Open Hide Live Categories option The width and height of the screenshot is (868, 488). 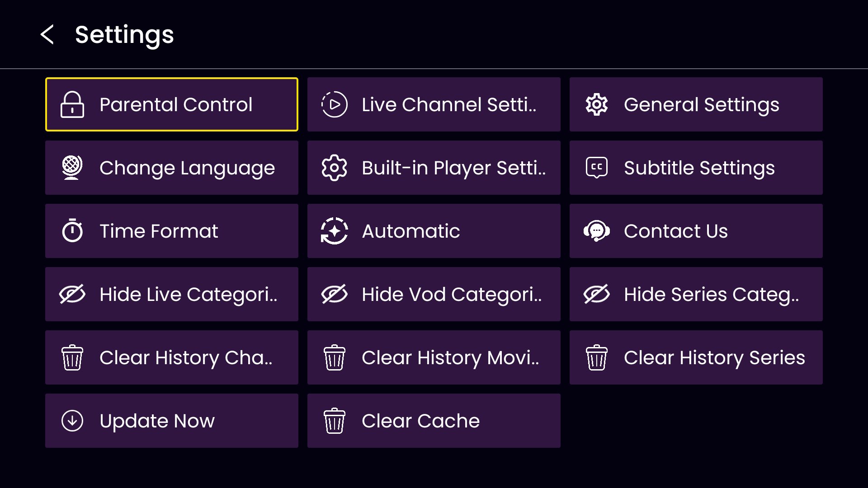coord(172,294)
